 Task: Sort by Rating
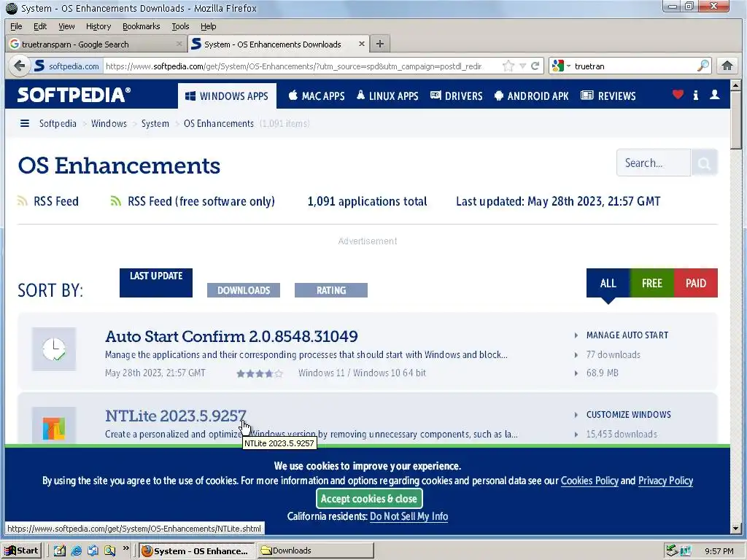[x=331, y=290]
